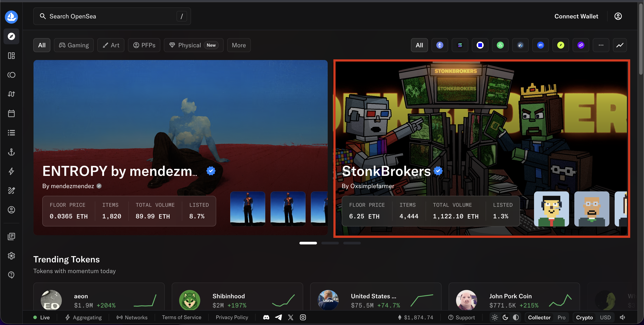This screenshot has height=325, width=644.
Task: Open the help question mark in sidebar
Action: coord(11,275)
